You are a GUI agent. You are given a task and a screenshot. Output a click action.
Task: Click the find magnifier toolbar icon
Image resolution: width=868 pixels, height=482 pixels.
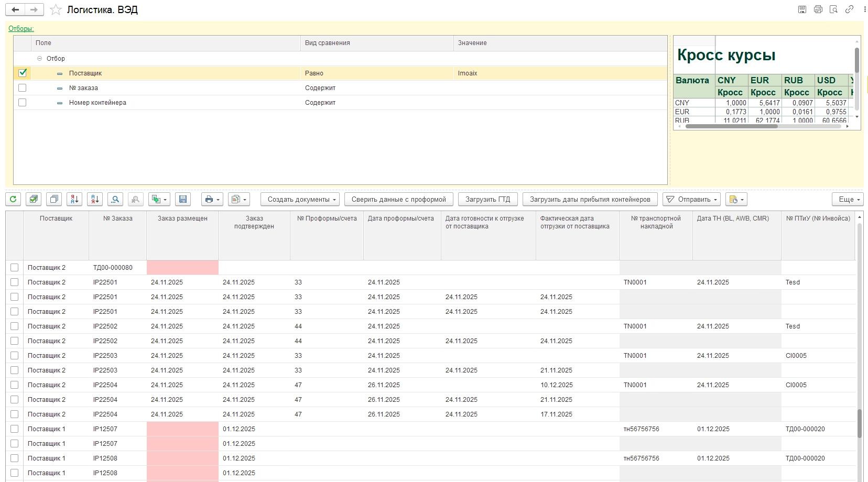click(x=115, y=199)
